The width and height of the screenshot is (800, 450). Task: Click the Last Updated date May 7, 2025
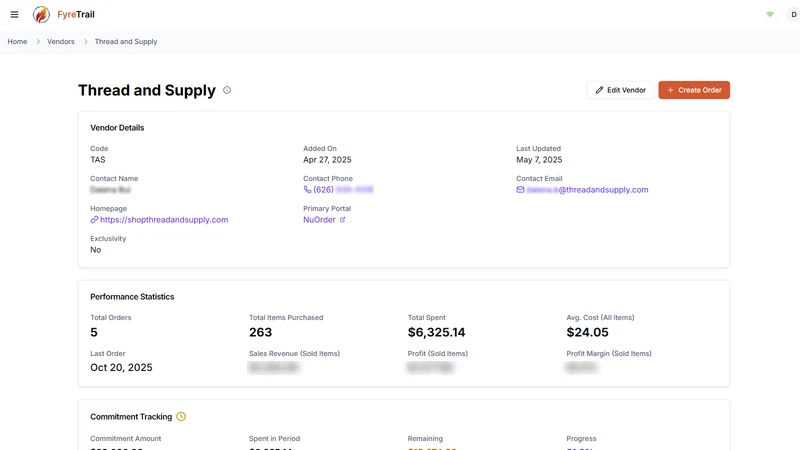539,160
